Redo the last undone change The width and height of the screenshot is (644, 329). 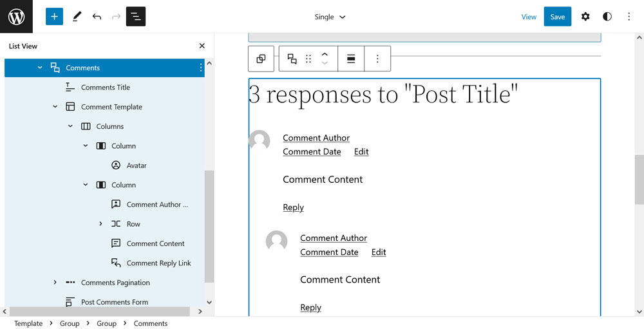click(x=116, y=17)
